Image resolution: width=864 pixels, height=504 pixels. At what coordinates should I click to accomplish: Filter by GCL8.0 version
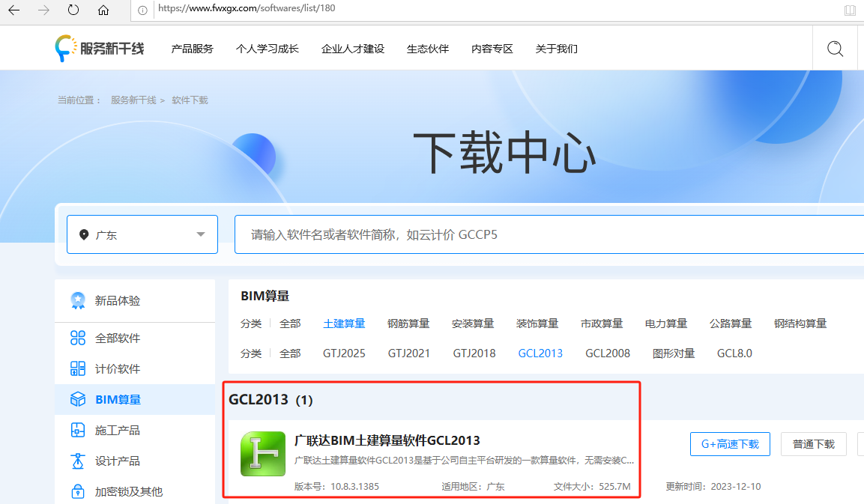(x=734, y=353)
